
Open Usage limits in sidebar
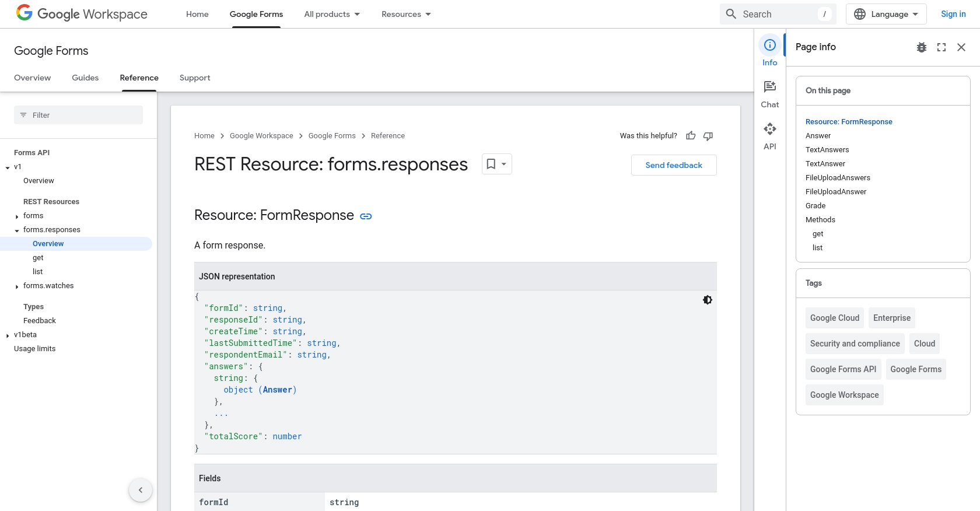(35, 349)
